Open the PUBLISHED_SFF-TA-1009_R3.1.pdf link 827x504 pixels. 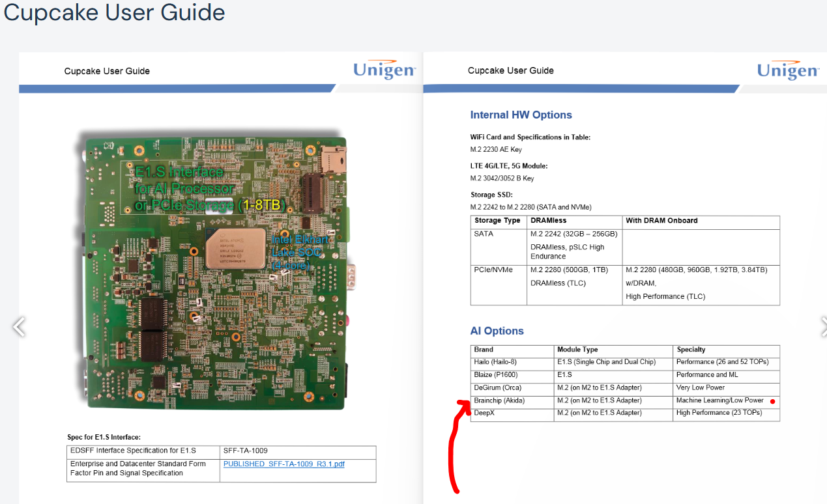tap(284, 464)
